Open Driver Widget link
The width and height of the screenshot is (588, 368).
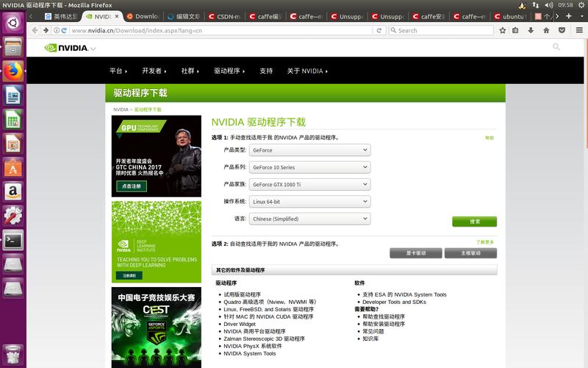[240, 324]
